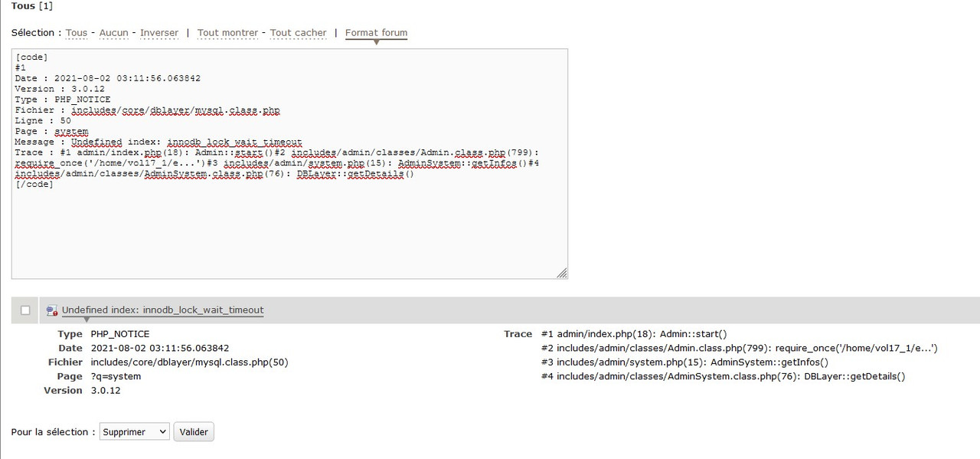Collapse all entries via Tout cacher
Viewport: 980px width, 459px height.
click(299, 33)
